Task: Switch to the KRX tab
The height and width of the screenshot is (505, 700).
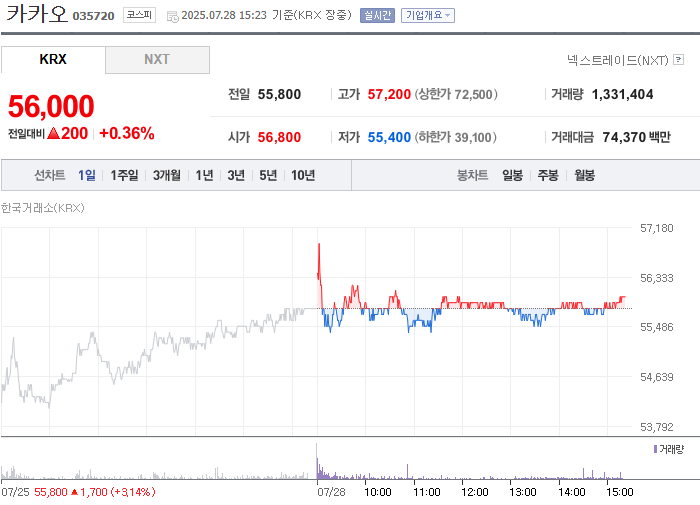Action: tap(53, 59)
